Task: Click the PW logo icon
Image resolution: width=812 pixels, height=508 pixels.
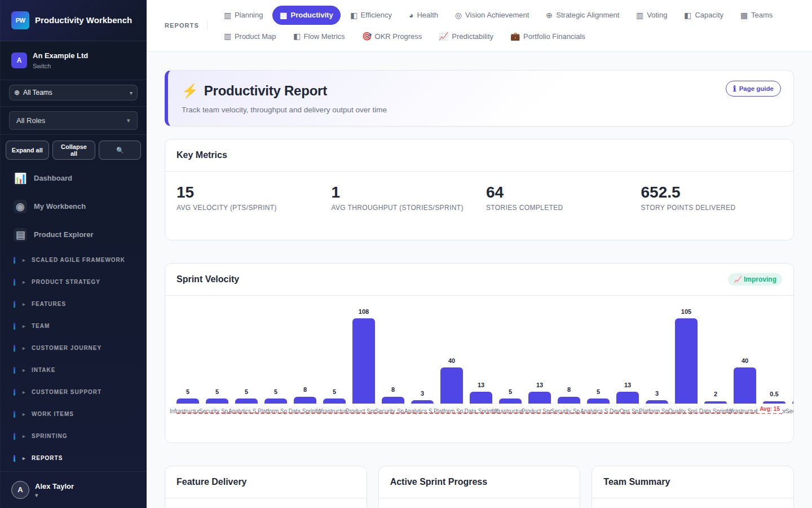Action: click(x=20, y=20)
